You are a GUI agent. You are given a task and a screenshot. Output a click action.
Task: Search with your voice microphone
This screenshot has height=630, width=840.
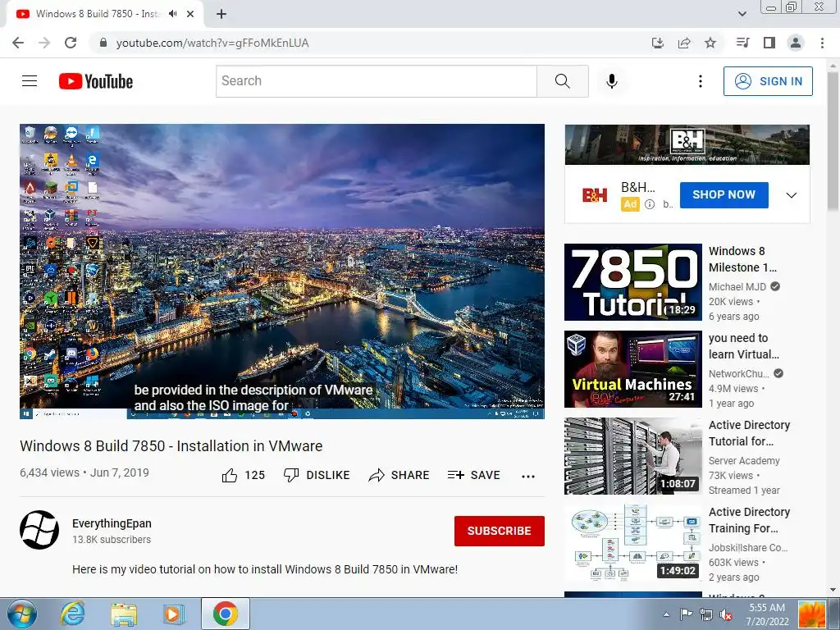tap(612, 81)
